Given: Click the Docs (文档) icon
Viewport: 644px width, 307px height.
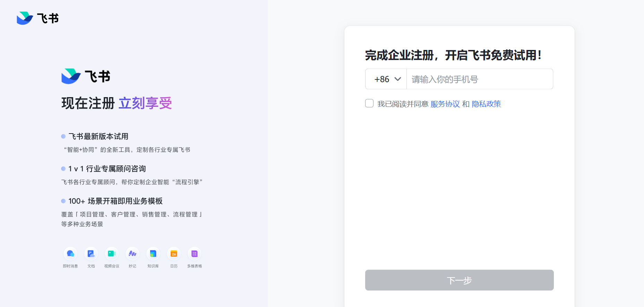Looking at the screenshot, I should click(91, 254).
